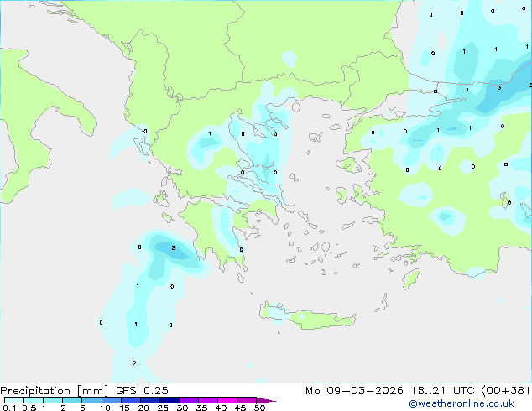The image size is (532, 411).
Task: Click the "GFS 0.25" model label
Action: [142, 391]
